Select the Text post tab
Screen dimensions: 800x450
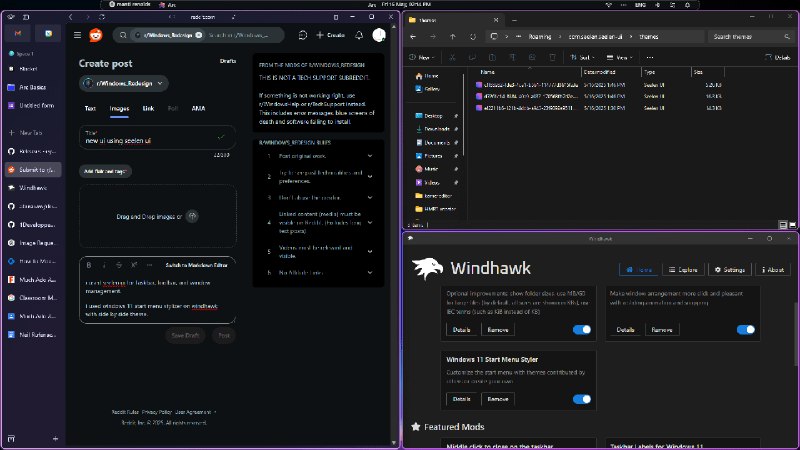pyautogui.click(x=90, y=109)
